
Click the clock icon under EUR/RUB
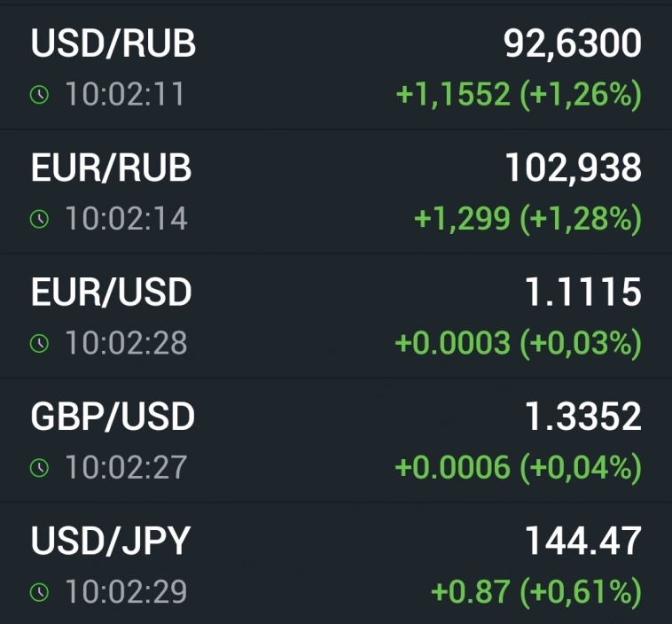coord(39,219)
